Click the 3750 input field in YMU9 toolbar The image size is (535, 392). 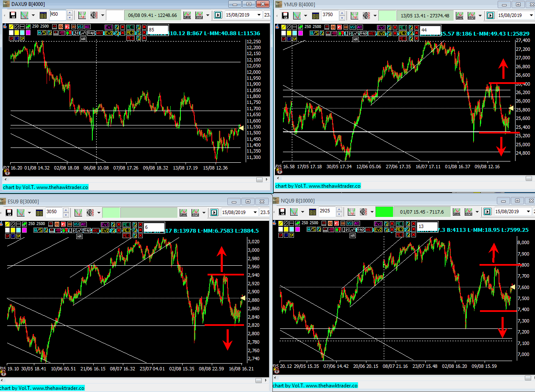point(331,15)
